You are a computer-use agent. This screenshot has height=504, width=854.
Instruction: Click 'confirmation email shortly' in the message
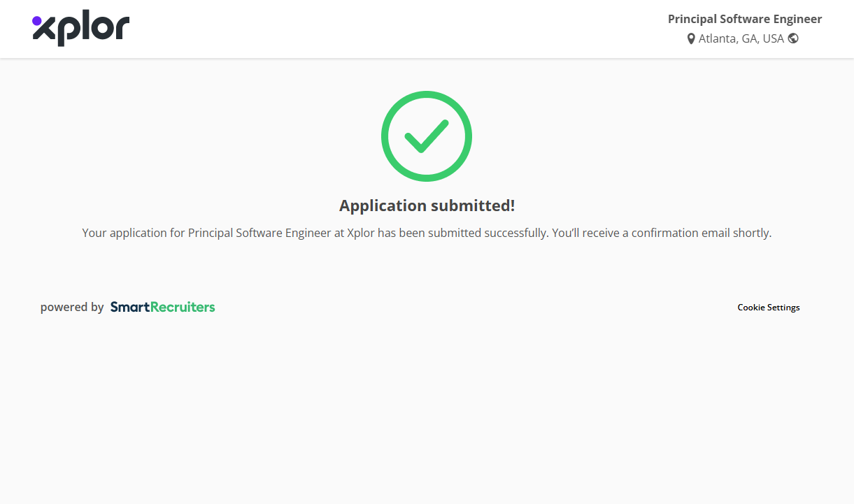[701, 233]
